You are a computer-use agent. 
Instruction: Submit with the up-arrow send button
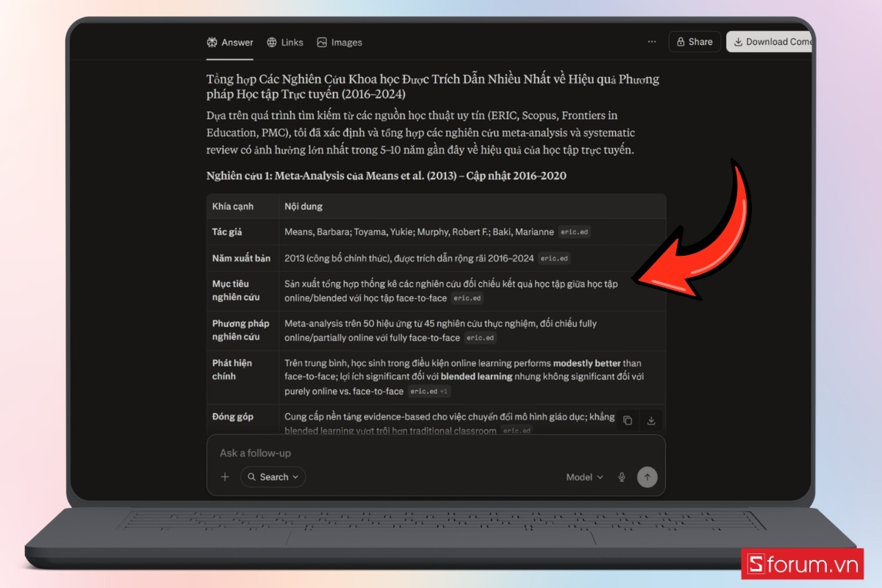pos(647,477)
